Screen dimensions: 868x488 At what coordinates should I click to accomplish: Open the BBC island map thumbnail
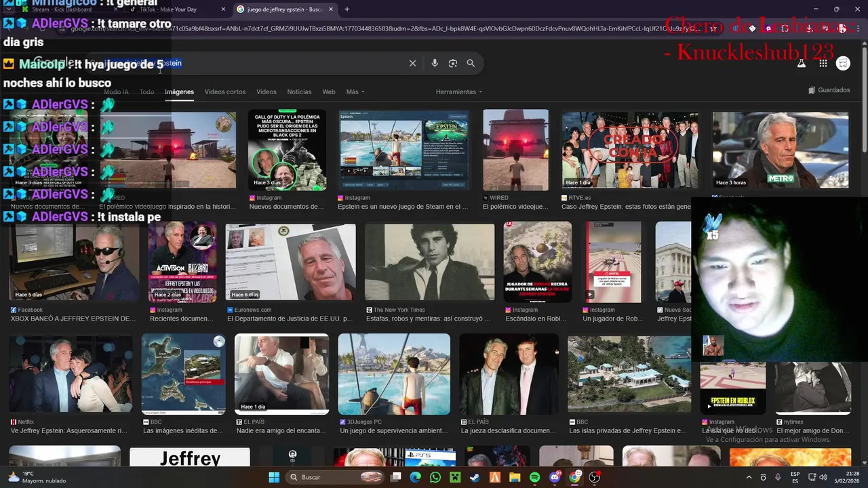click(183, 373)
